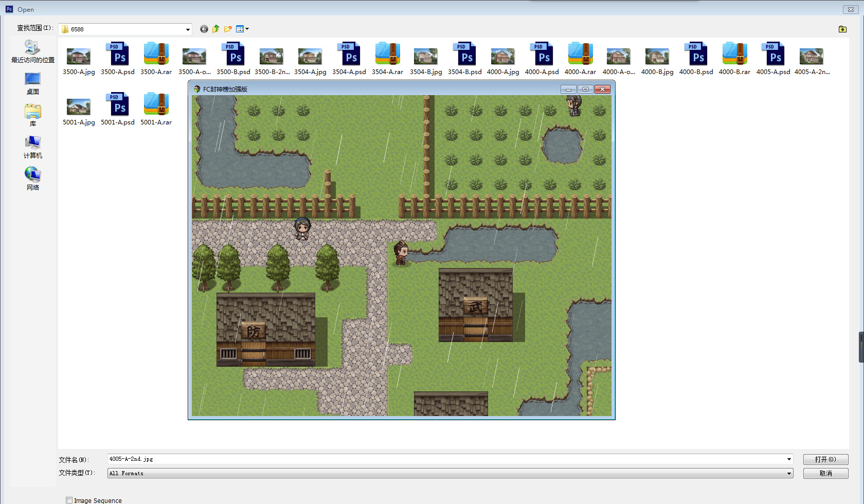Select the 5001-A.jpg image thumbnail
Screen dimensions: 864x504
(x=79, y=106)
